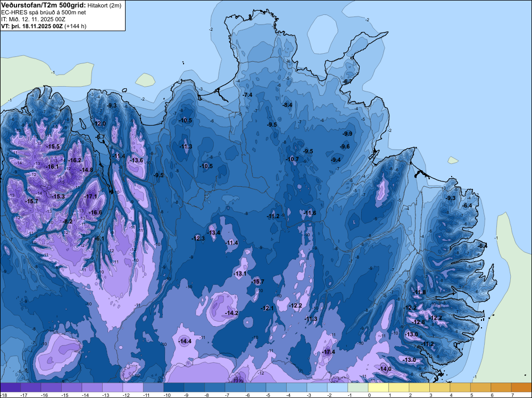Click the temperature value -8.2
532x398 pixels.
pyautogui.click(x=68, y=221)
